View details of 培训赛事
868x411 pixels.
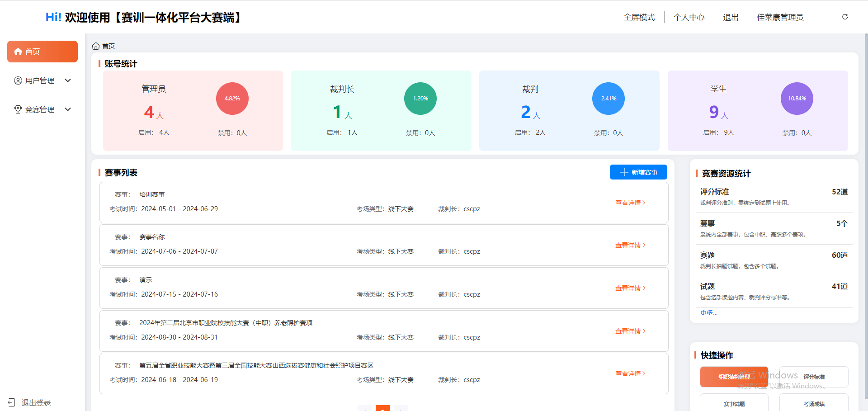click(630, 203)
